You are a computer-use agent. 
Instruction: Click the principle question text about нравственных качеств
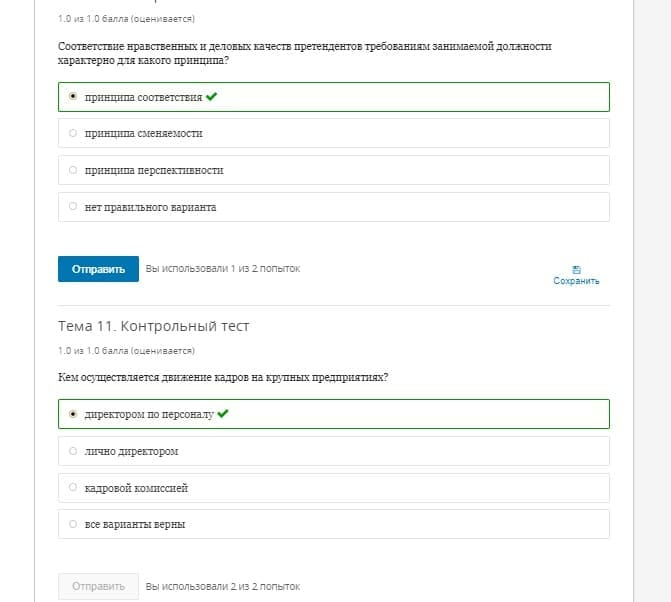click(x=305, y=53)
